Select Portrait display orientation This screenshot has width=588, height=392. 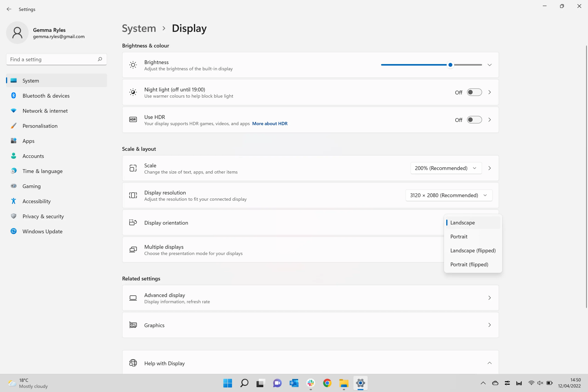click(x=459, y=236)
